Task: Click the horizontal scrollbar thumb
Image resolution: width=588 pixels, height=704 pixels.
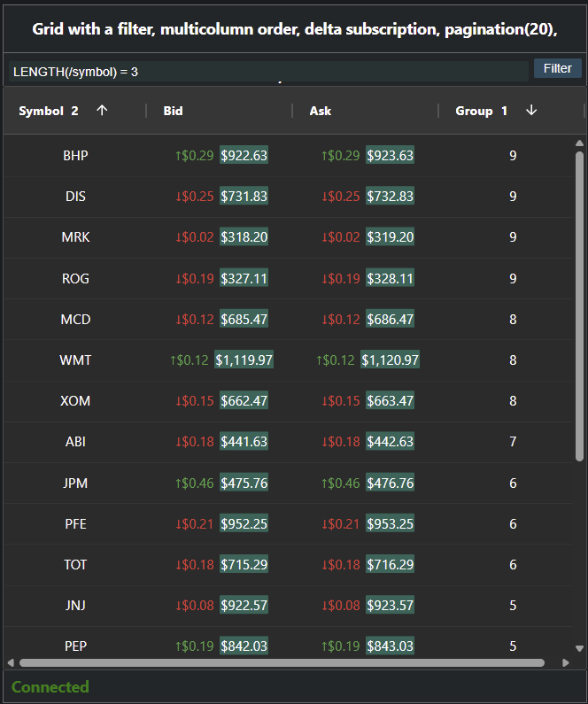Action: point(282,662)
